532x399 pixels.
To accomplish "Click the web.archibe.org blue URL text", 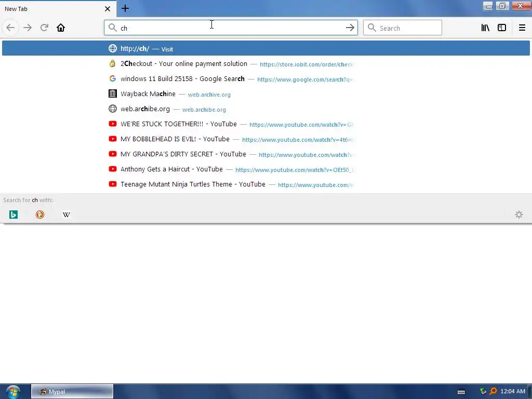I will pos(204,110).
